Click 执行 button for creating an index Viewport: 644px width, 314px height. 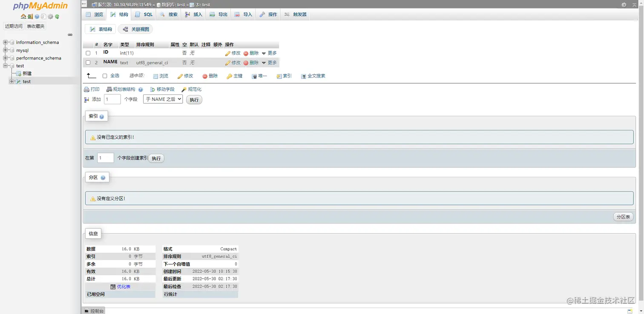coord(156,158)
